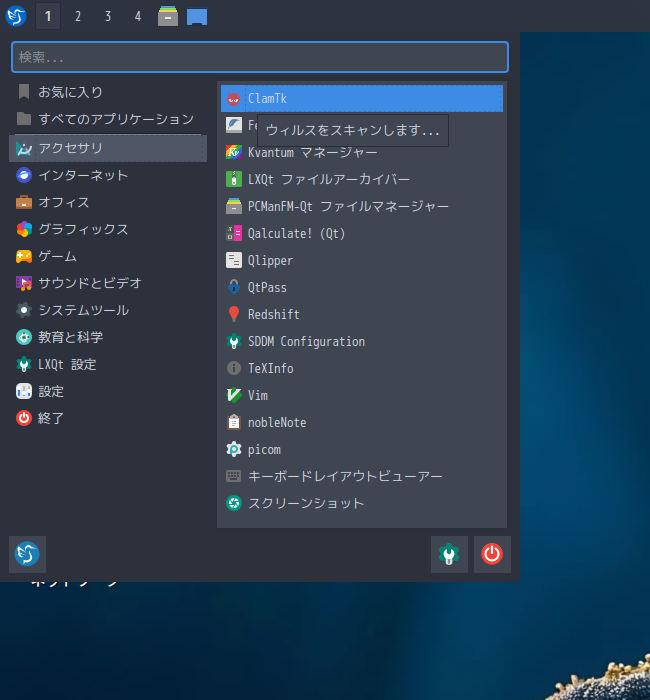The height and width of the screenshot is (700, 650).
Task: Click the FeatherPad icon under ClamTk
Action: [234, 125]
